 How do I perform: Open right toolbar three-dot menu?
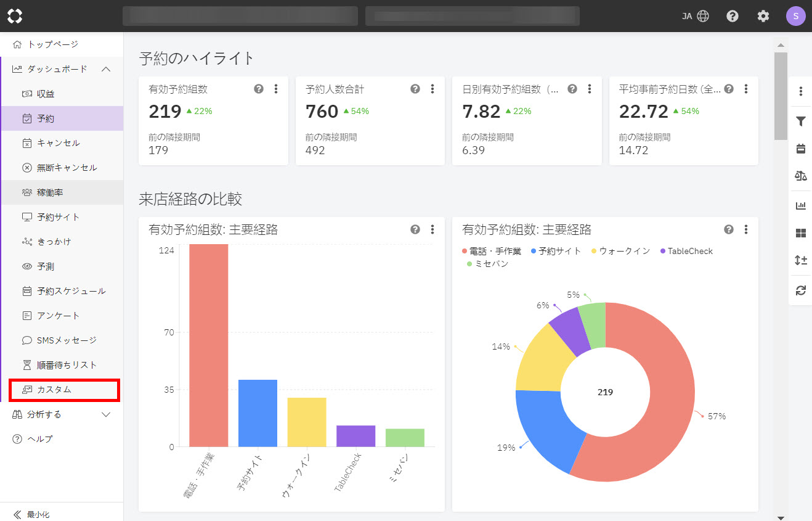pyautogui.click(x=801, y=91)
